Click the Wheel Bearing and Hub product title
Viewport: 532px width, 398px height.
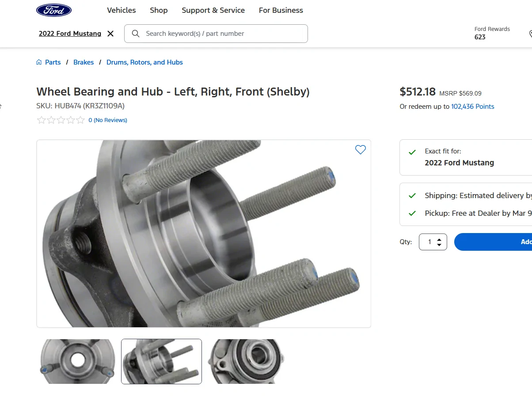tap(173, 92)
